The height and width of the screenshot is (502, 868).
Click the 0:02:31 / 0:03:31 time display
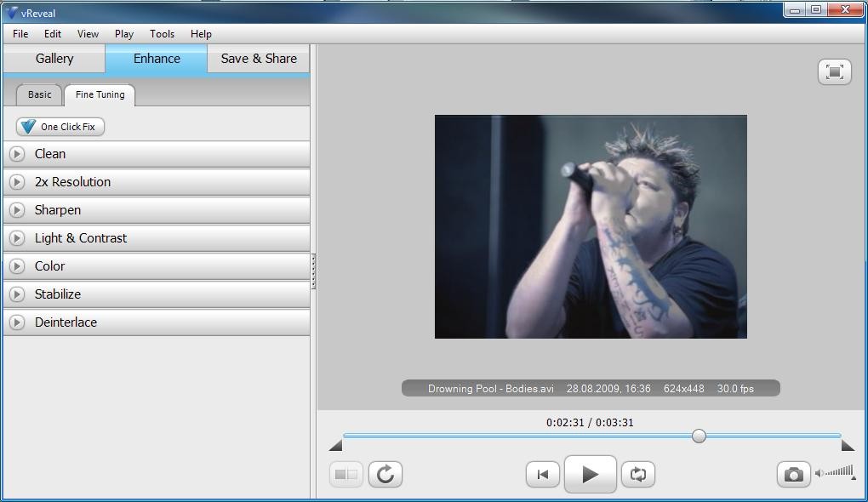tap(590, 423)
